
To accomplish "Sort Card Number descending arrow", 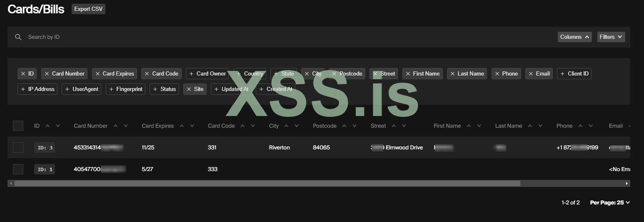I will 126,126.
